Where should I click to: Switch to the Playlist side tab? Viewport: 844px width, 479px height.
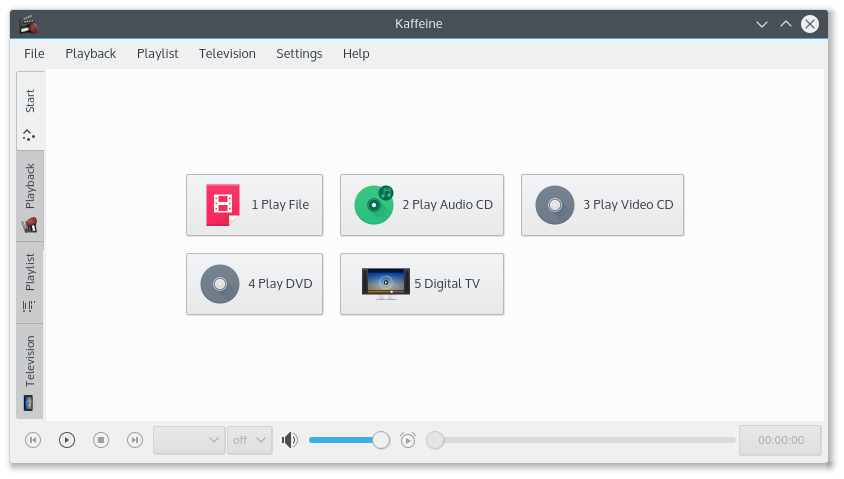30,283
